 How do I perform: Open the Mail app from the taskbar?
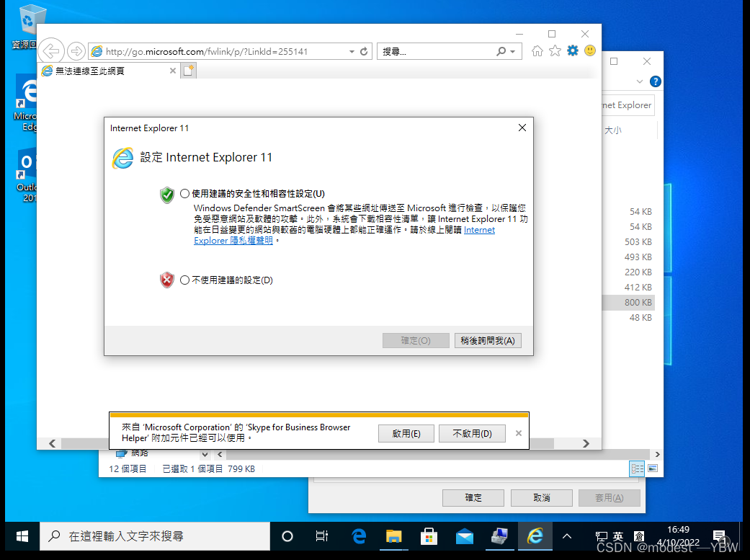(464, 536)
